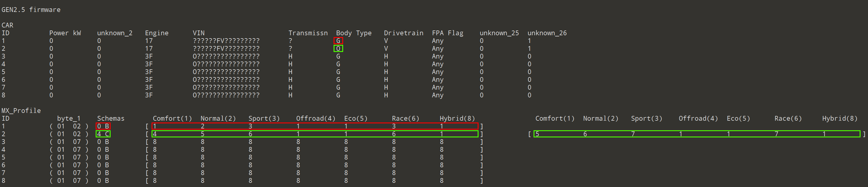Click the red-boxed '0 B' schemas value
The height and width of the screenshot is (187, 868).
pyautogui.click(x=103, y=126)
